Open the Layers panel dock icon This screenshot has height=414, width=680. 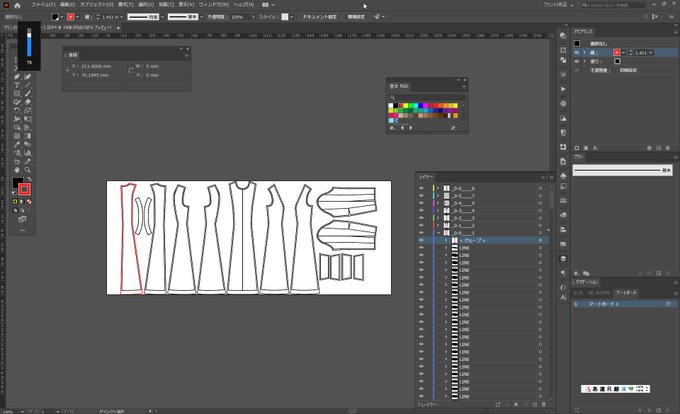pyautogui.click(x=563, y=258)
